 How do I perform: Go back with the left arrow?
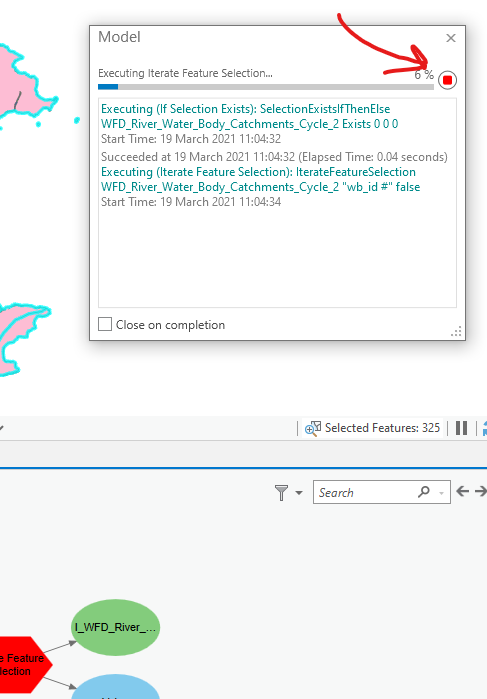pyautogui.click(x=462, y=491)
